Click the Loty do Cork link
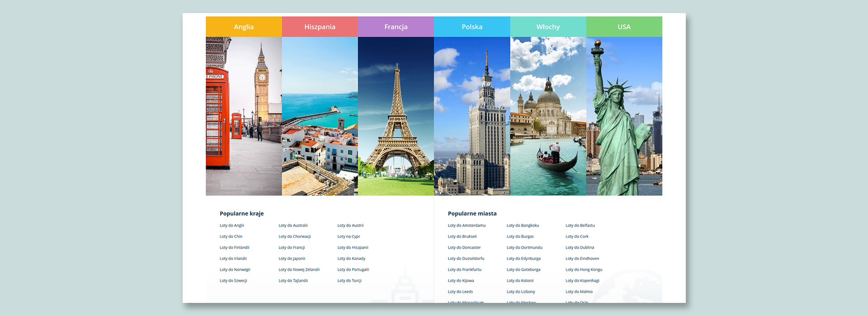The width and height of the screenshot is (868, 316). [x=577, y=237]
